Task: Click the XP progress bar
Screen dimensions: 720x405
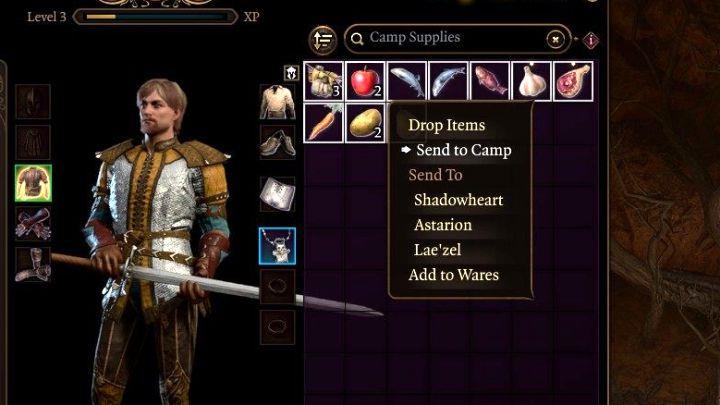Action: 155,17
